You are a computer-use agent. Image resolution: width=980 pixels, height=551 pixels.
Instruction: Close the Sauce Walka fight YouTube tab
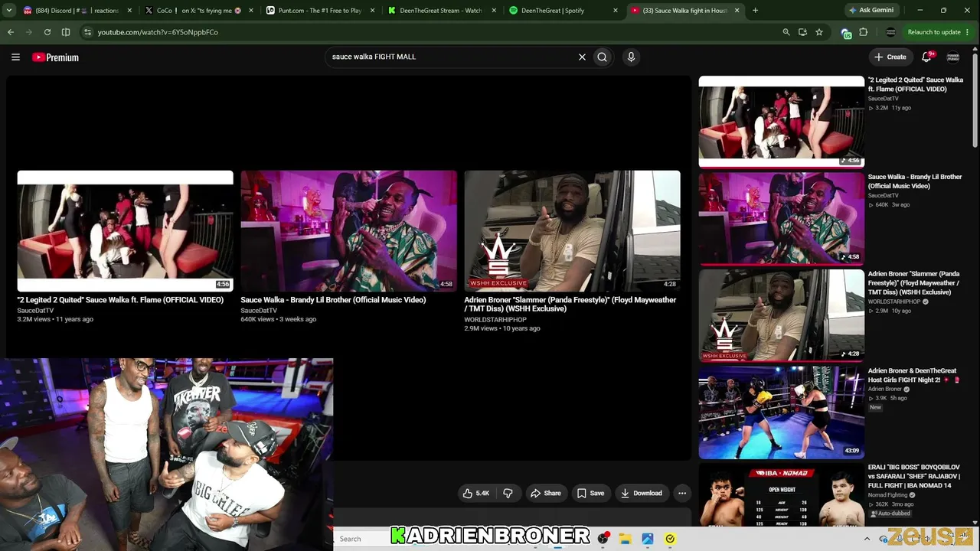click(x=737, y=11)
